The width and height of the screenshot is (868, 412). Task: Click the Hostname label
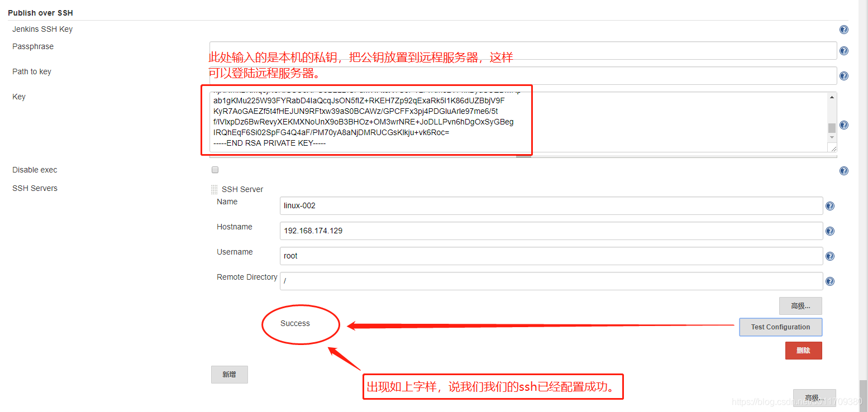235,227
